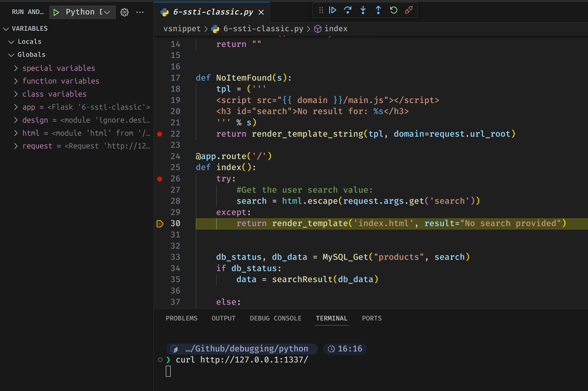Click the Step Out arrow icon
The width and height of the screenshot is (588, 391).
378,10
